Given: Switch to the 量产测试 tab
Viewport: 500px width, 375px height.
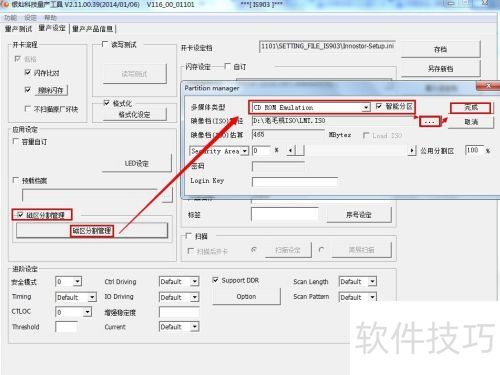Looking at the screenshot, I should click(18, 29).
